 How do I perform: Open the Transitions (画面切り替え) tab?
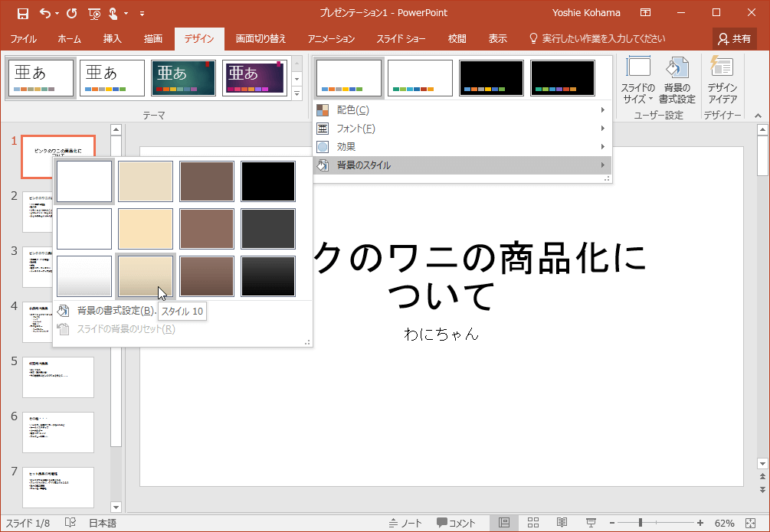click(260, 38)
